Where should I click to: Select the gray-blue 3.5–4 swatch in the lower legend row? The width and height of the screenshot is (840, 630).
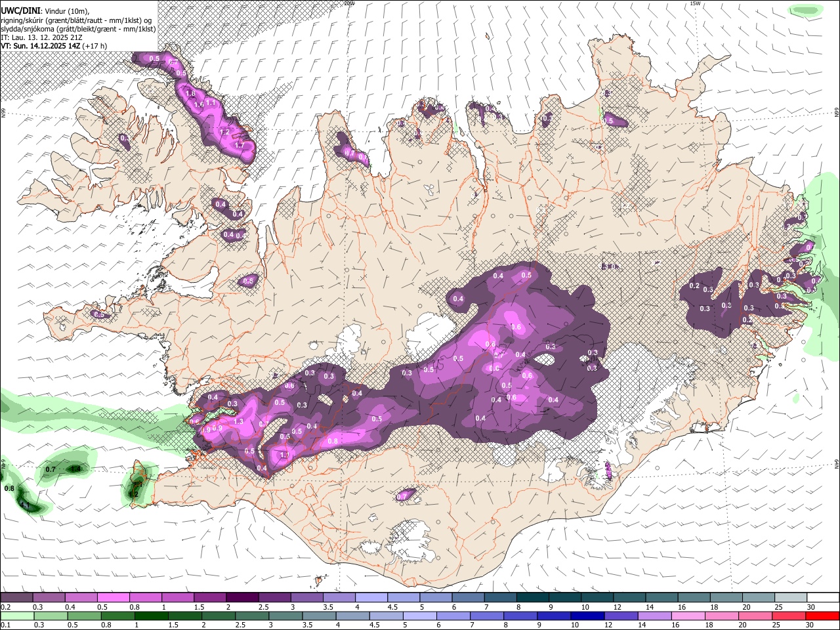(x=320, y=616)
